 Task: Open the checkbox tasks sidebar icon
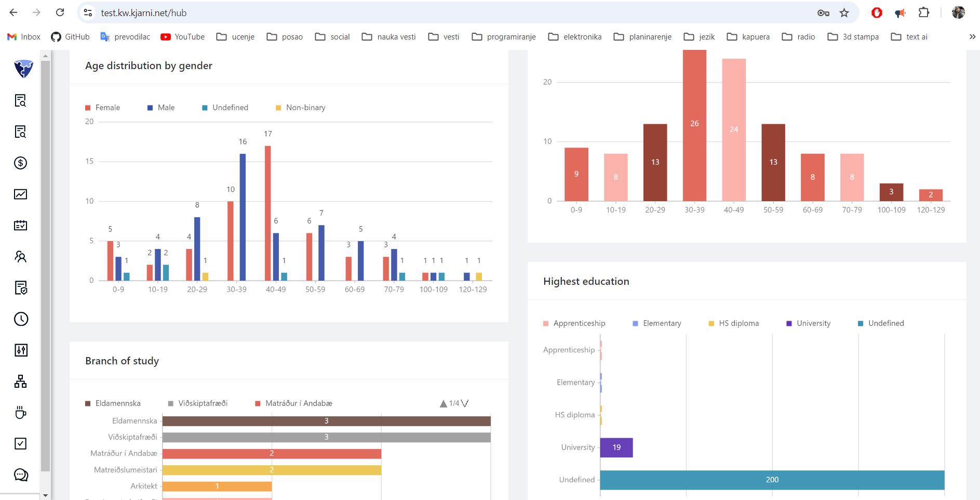[20, 443]
